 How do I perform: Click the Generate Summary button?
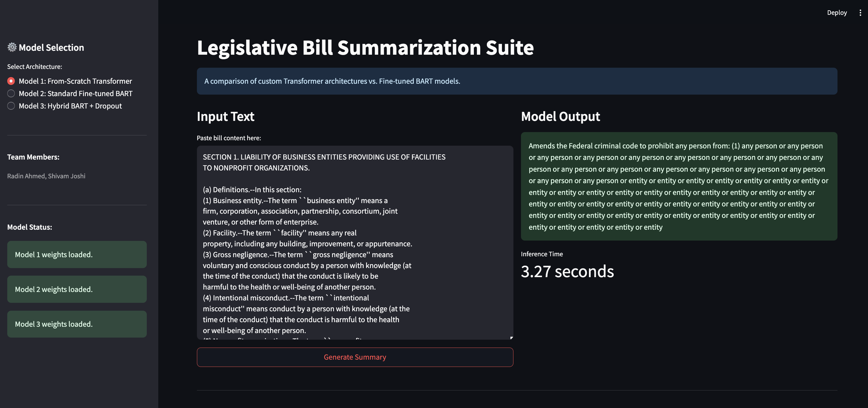tap(355, 357)
